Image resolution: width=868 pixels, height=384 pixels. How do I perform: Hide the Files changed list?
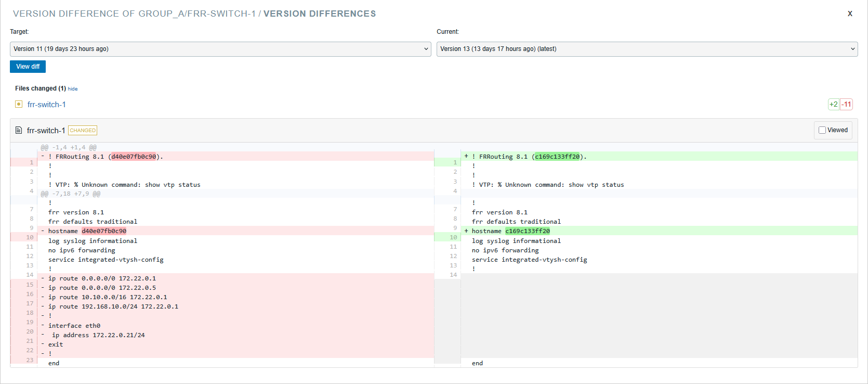click(x=73, y=89)
